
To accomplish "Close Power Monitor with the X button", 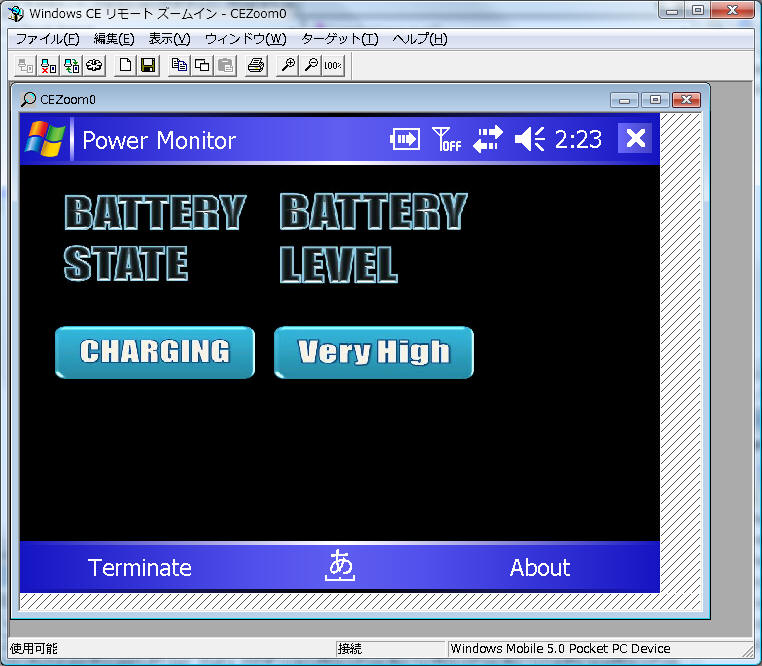I will click(x=635, y=139).
